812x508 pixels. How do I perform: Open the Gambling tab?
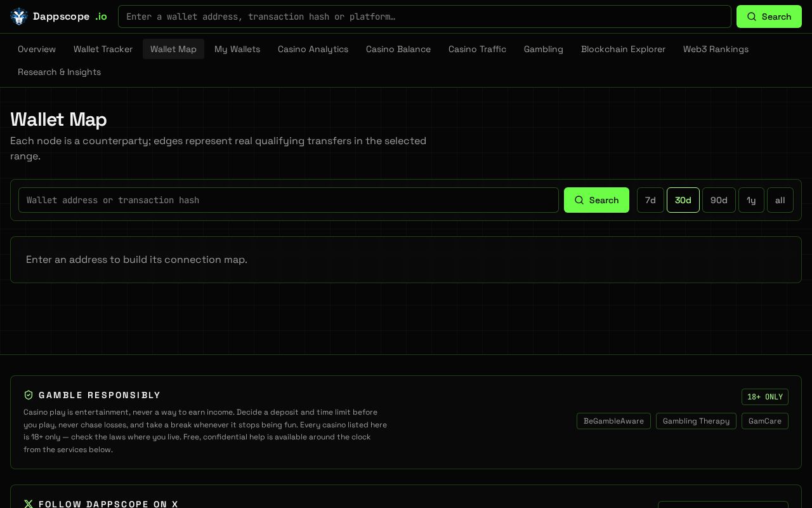coord(544,49)
